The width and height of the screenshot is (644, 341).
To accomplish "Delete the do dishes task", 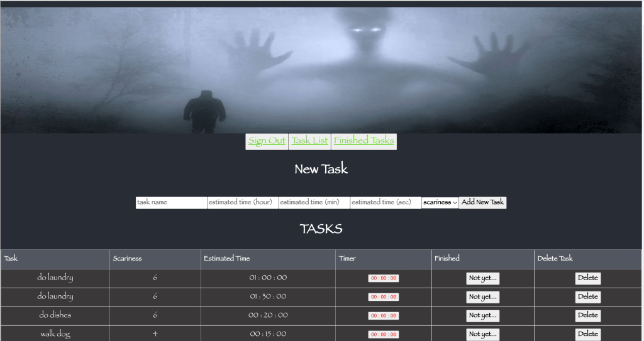I will [587, 316].
